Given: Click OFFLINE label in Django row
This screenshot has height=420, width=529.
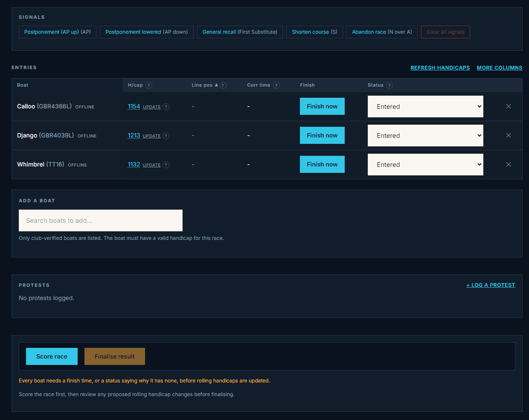Looking at the screenshot, I should 87,136.
